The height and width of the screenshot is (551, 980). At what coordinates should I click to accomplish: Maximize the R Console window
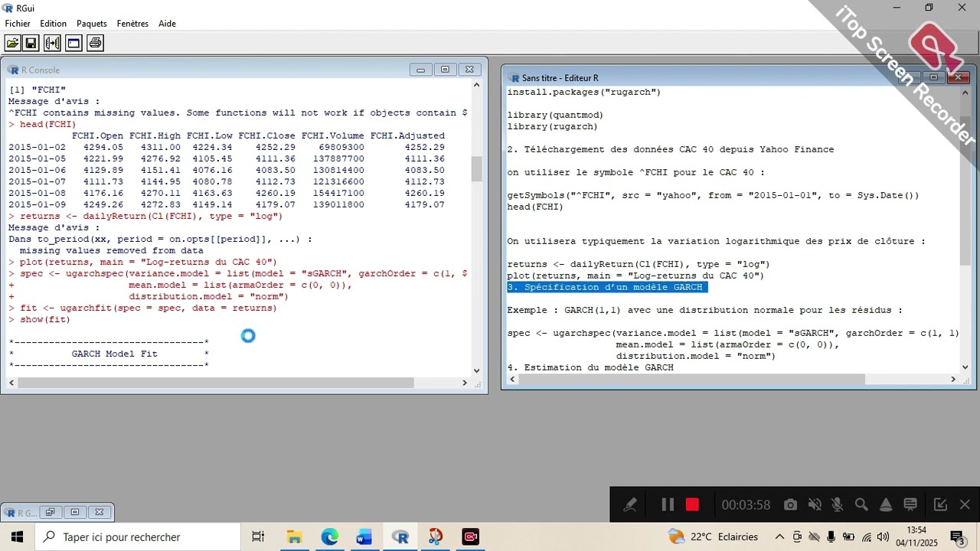point(446,70)
